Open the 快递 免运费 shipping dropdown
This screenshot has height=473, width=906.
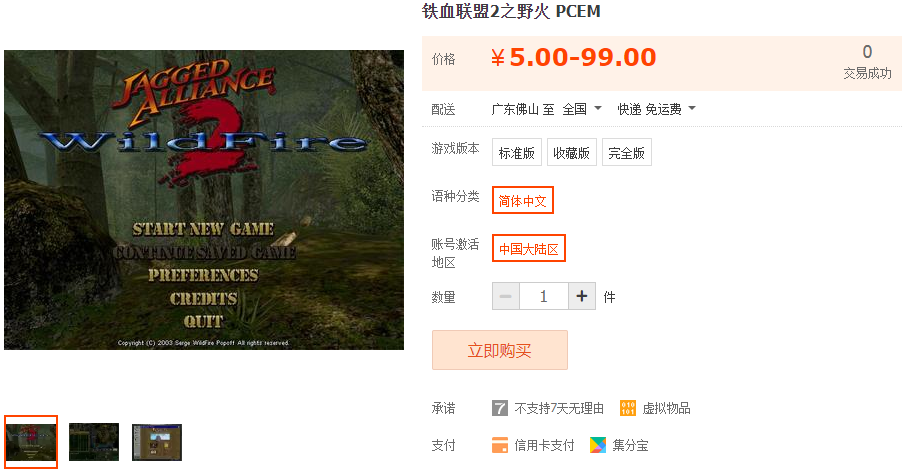656,109
